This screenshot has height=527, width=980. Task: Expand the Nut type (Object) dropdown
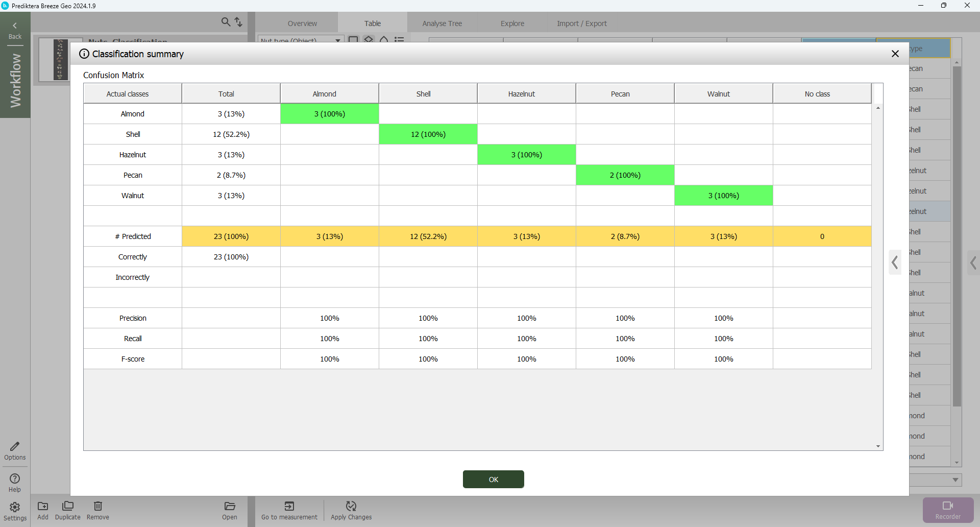point(337,40)
